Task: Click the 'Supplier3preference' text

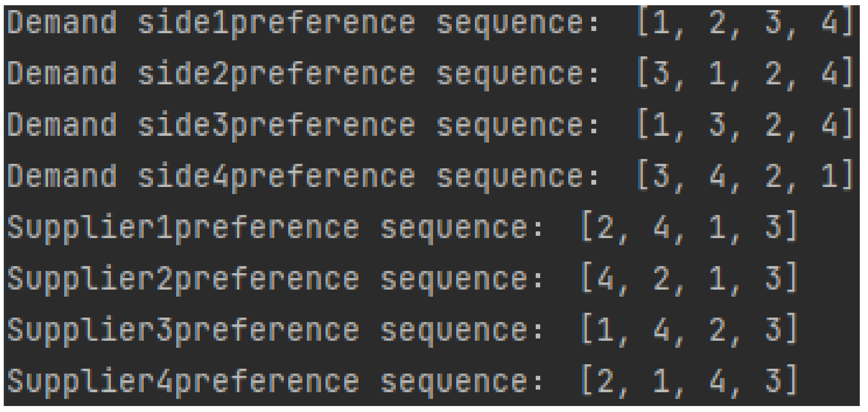Action: 183,330
